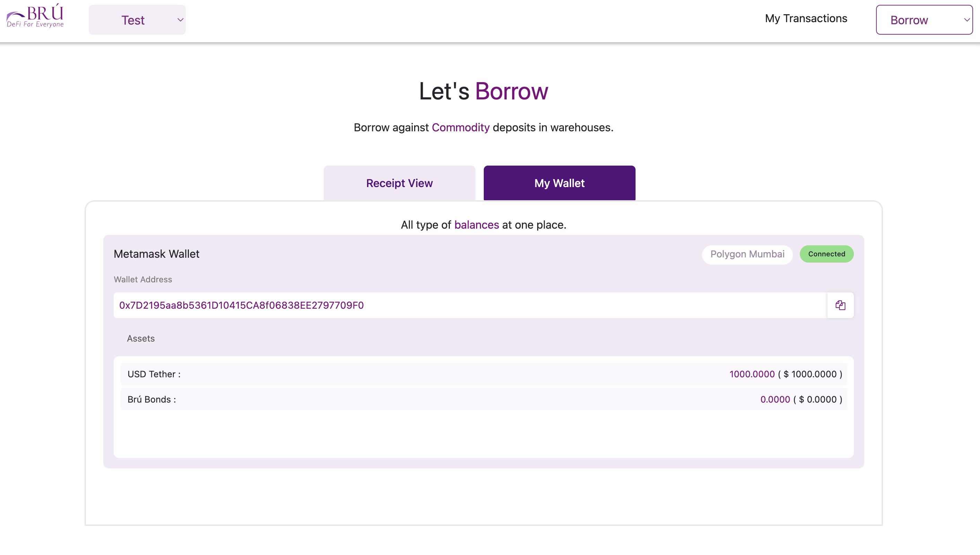Screen dimensions: 980x555
Task: Click the green Connected status badge
Action: click(826, 254)
